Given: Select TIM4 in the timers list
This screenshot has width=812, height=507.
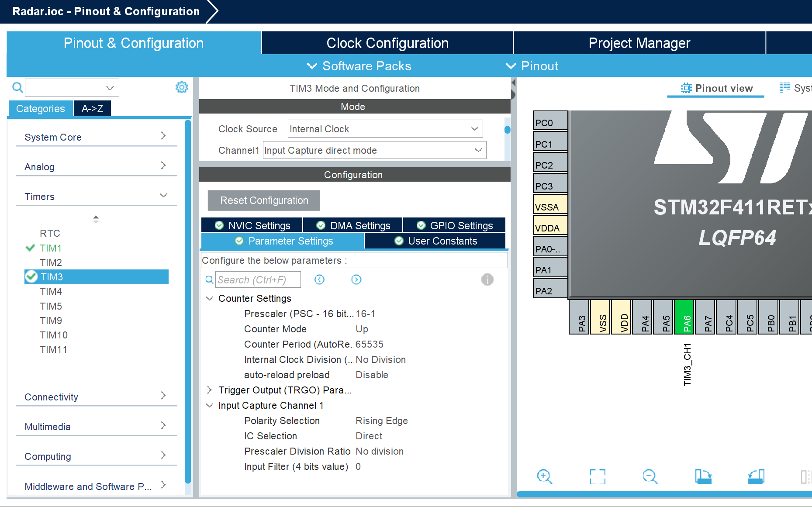Looking at the screenshot, I should [x=51, y=291].
